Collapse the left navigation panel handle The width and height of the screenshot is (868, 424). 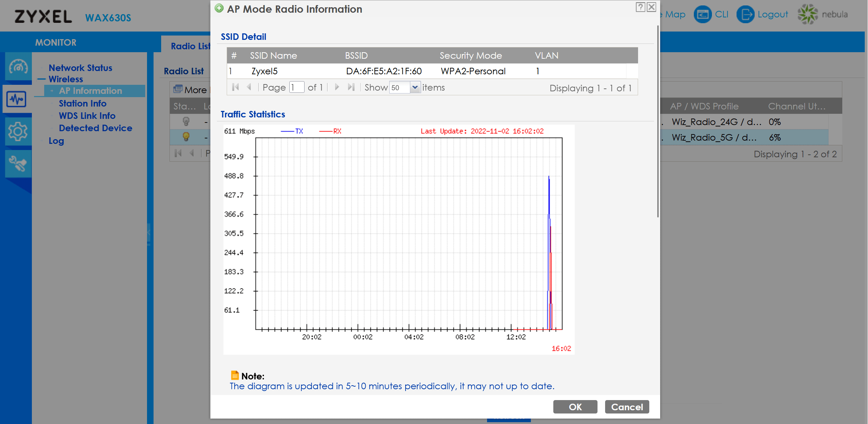point(148,232)
